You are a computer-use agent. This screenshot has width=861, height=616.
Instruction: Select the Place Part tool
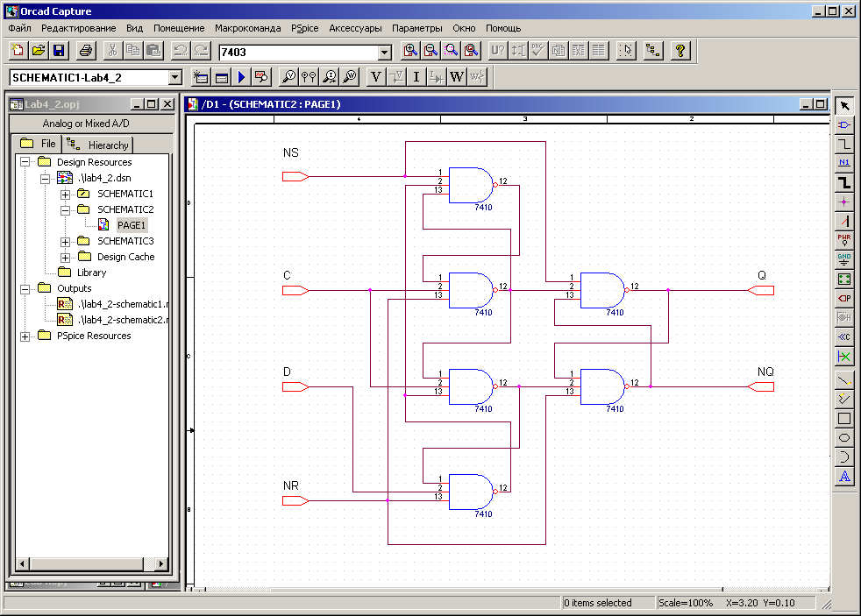coord(844,125)
